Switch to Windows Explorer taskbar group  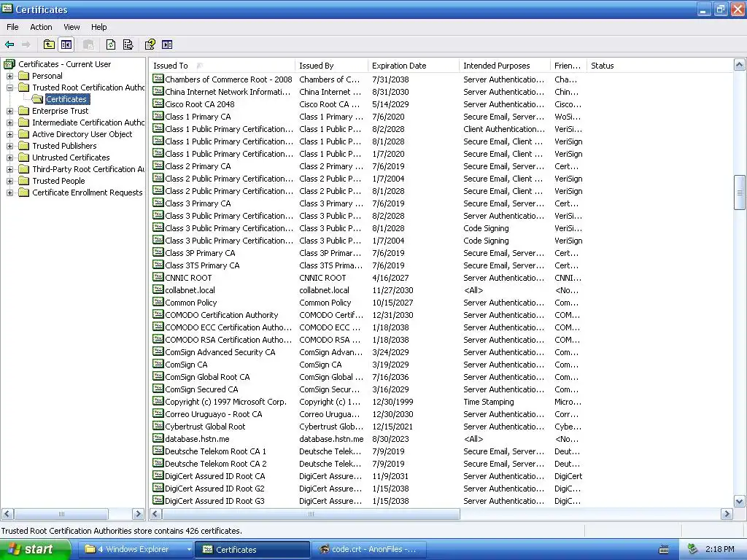click(136, 549)
